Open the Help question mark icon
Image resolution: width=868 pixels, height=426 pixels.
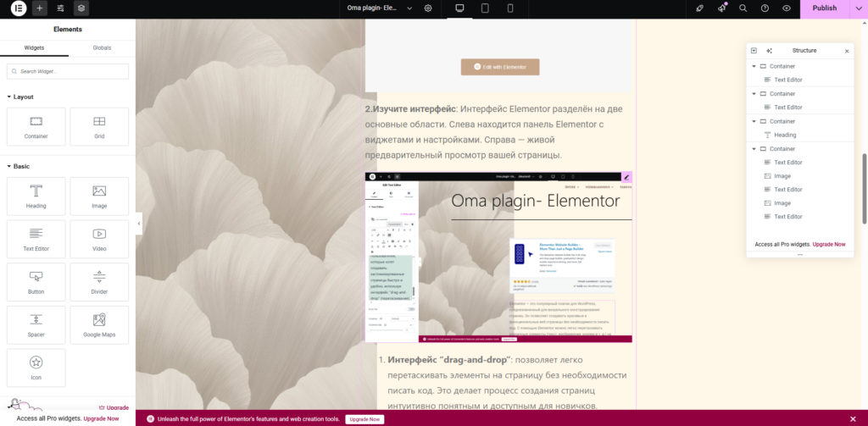pos(765,8)
